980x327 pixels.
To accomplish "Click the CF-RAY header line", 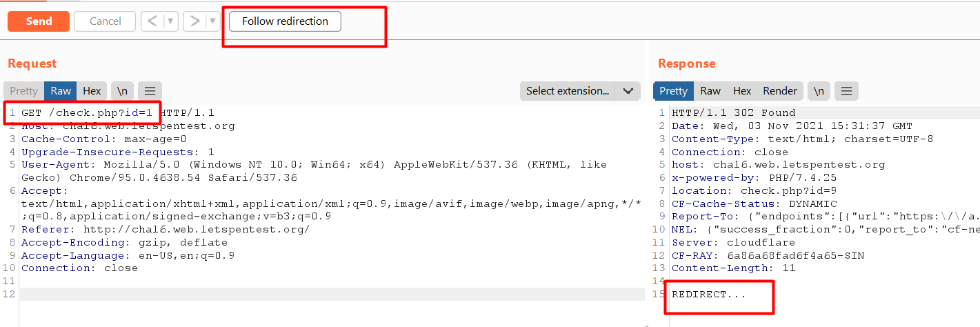I will (x=768, y=255).
